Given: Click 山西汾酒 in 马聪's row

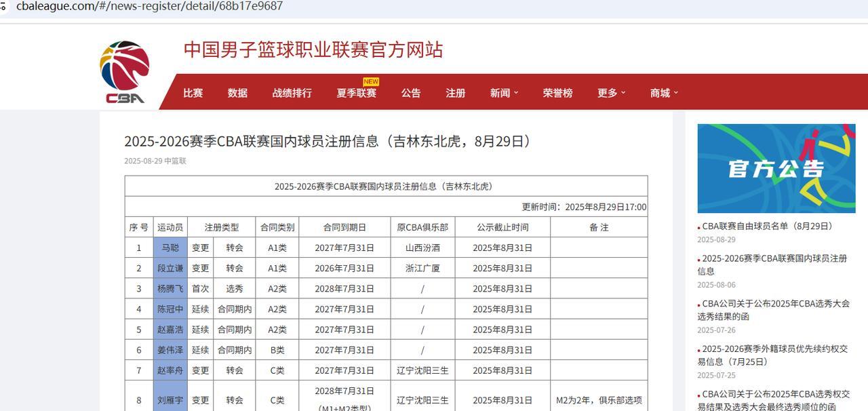Looking at the screenshot, I should (x=422, y=248).
